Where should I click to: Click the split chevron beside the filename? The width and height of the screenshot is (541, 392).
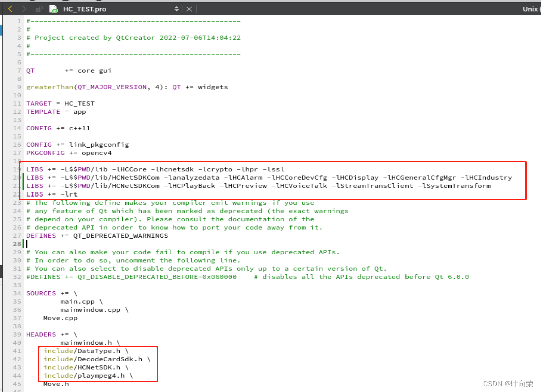(177, 8)
